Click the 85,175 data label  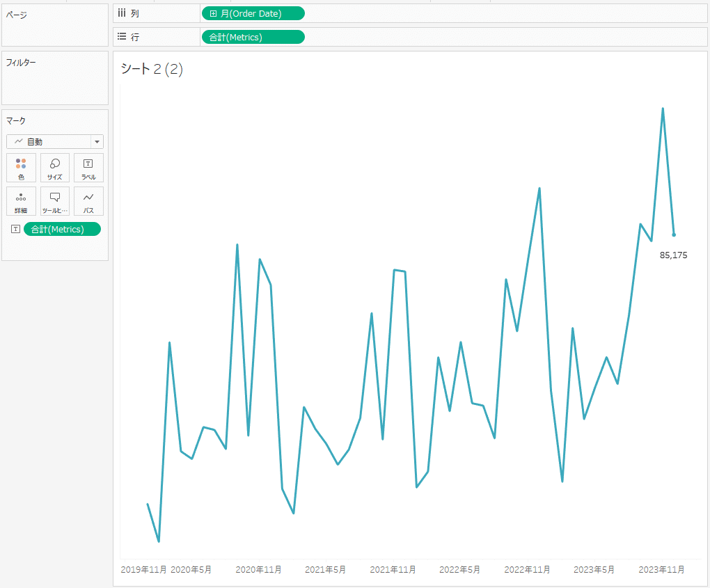[x=672, y=255]
